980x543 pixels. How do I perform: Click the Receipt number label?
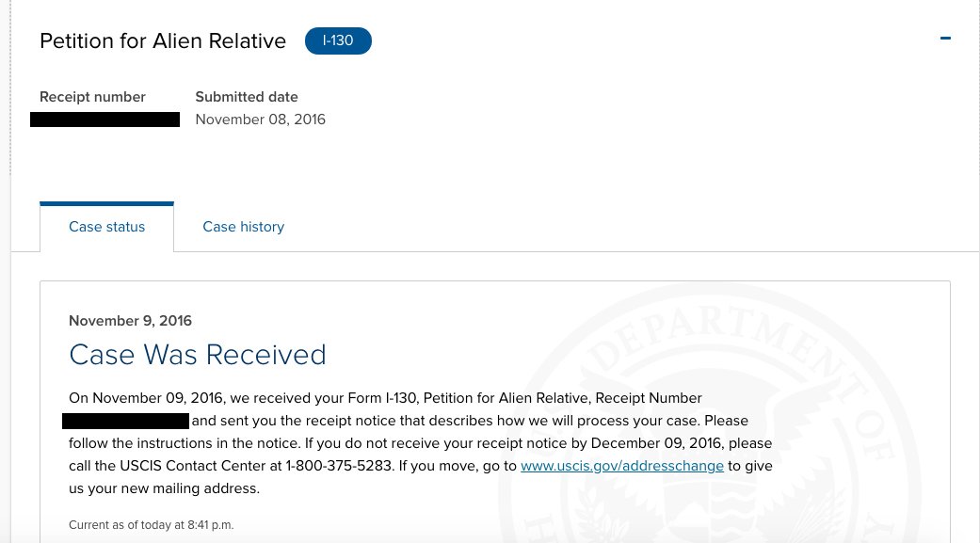[92, 97]
